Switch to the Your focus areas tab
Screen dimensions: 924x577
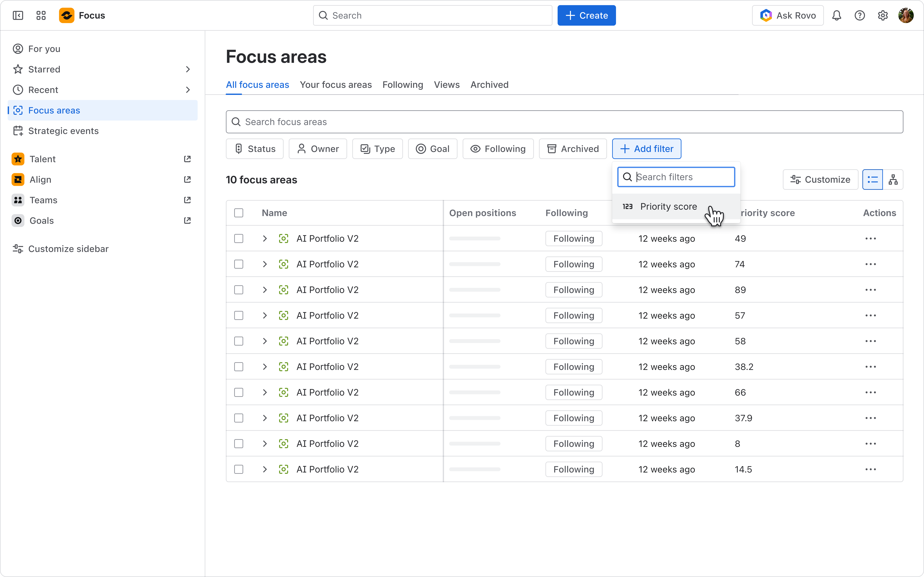point(336,85)
